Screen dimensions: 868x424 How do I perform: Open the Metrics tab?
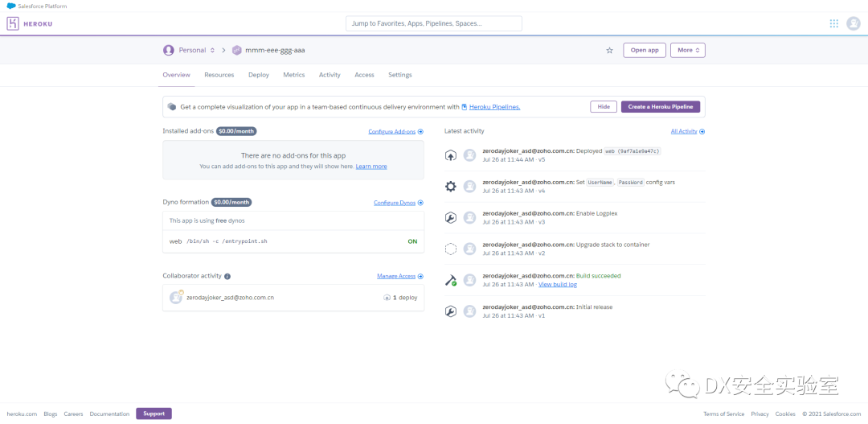(294, 75)
